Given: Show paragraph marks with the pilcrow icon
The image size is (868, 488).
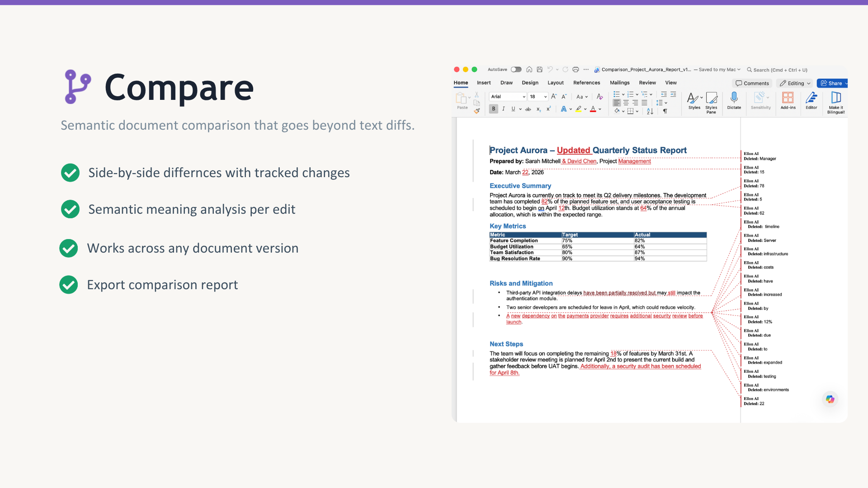Looking at the screenshot, I should (x=665, y=111).
